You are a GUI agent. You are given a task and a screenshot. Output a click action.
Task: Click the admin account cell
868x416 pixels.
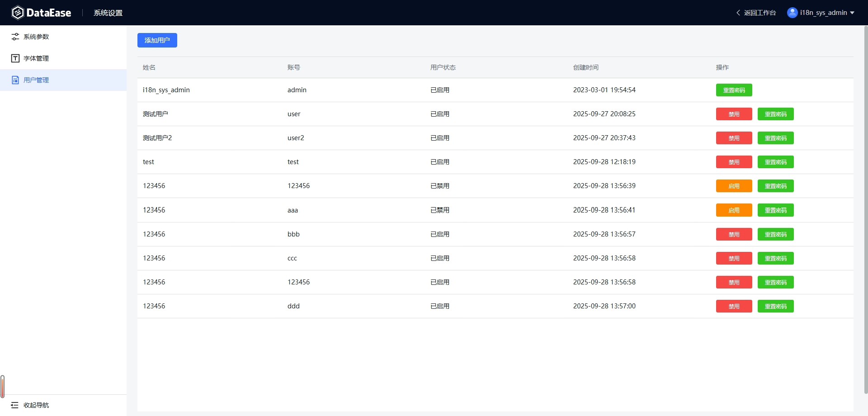coord(297,90)
